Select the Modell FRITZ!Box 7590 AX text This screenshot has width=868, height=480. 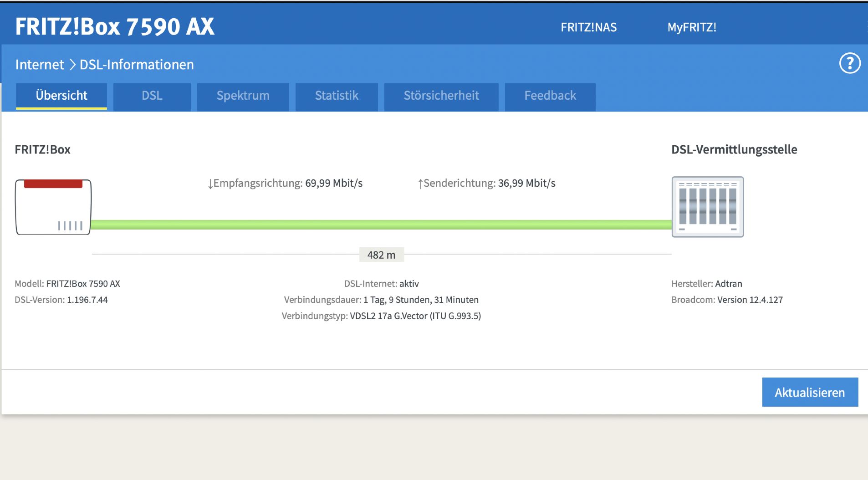67,284
